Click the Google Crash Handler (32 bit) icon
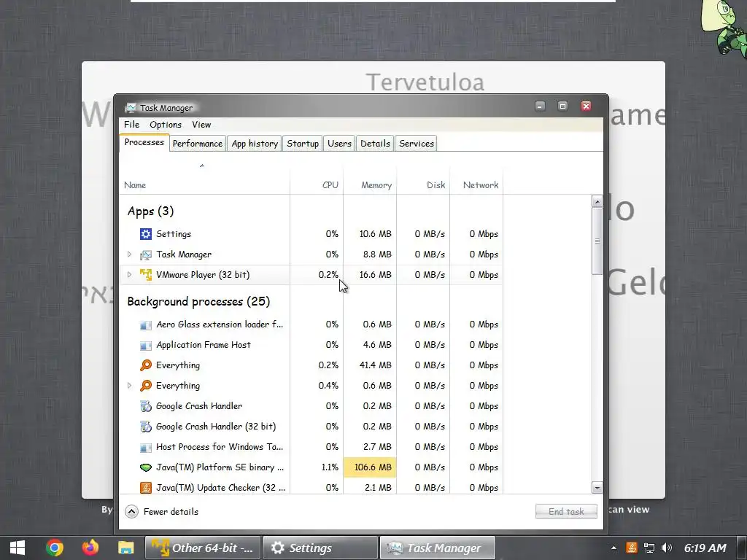Image resolution: width=747 pixels, height=560 pixels. (x=146, y=427)
